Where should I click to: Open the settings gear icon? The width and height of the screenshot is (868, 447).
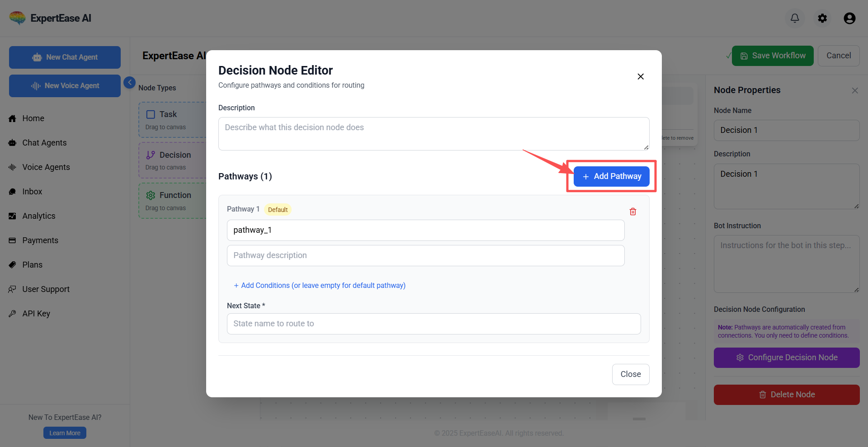click(x=822, y=18)
